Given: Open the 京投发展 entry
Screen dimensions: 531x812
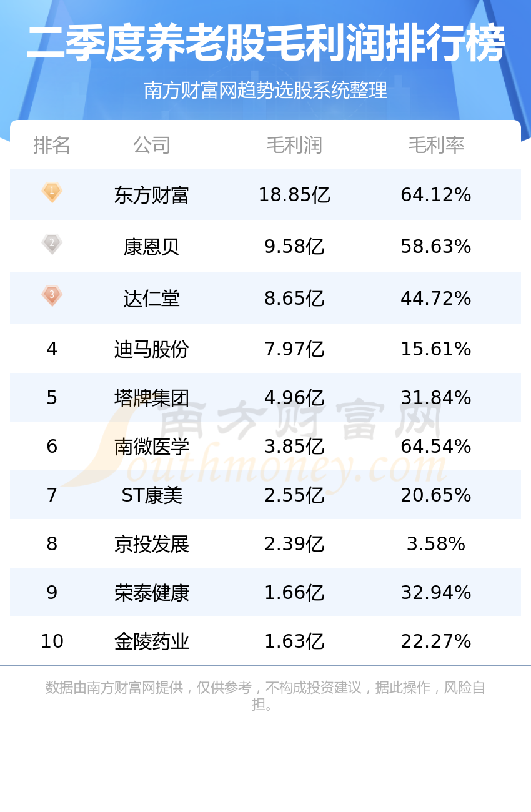Looking at the screenshot, I should tap(152, 543).
